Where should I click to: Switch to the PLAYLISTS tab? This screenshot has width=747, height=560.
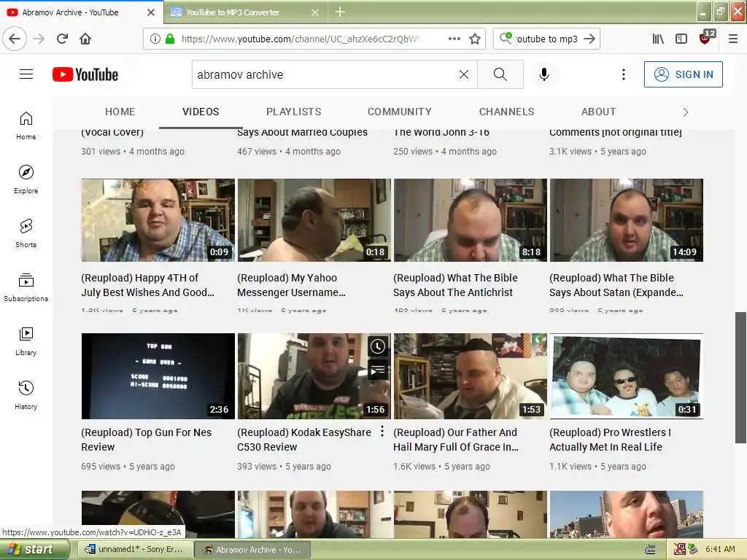pos(293,112)
